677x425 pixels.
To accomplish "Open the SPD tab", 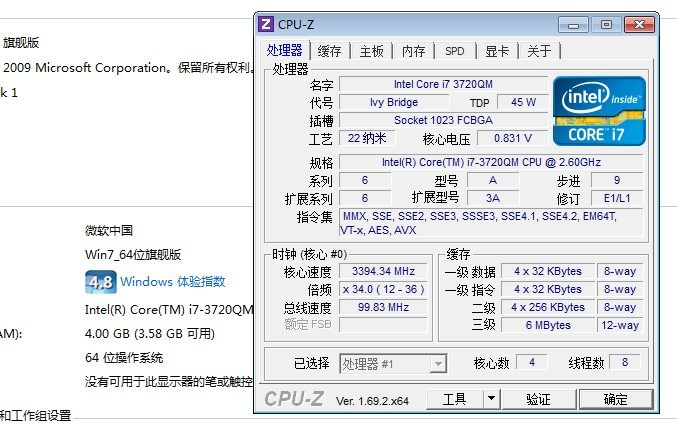I will [455, 51].
